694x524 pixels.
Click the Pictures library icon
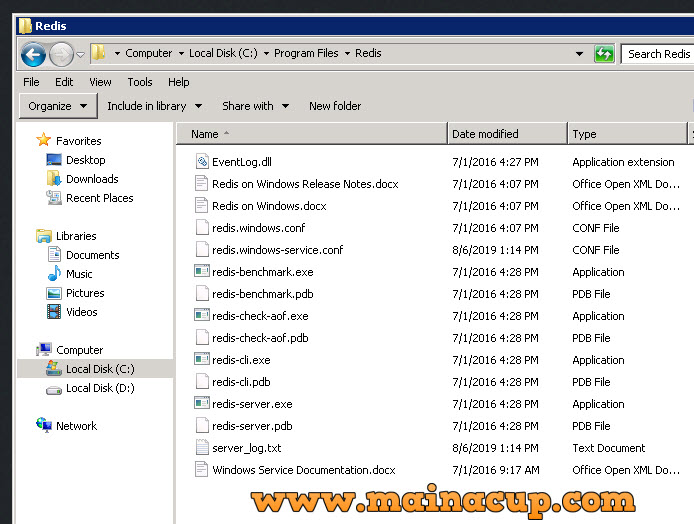(54, 293)
